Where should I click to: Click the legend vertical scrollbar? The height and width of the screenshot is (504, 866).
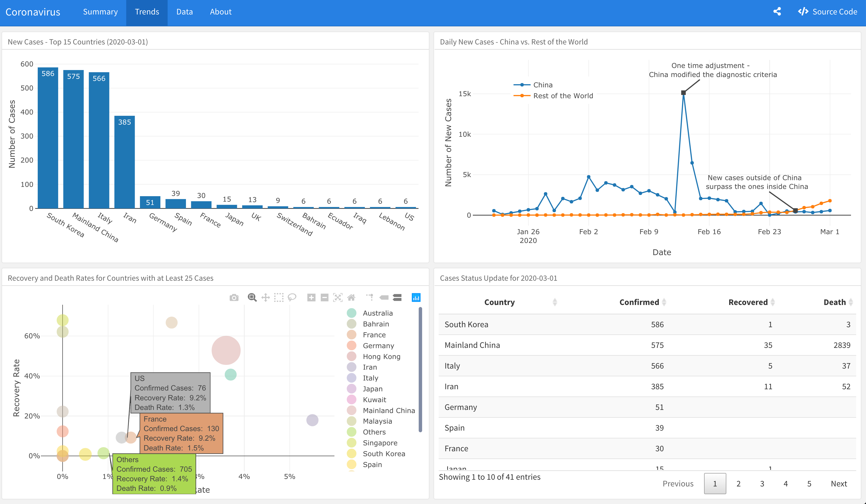click(x=420, y=369)
